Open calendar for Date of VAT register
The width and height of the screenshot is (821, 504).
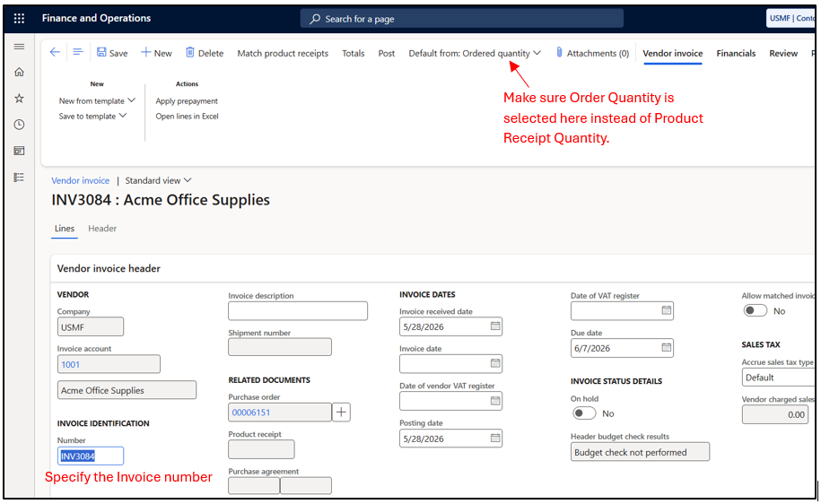pyautogui.click(x=666, y=310)
